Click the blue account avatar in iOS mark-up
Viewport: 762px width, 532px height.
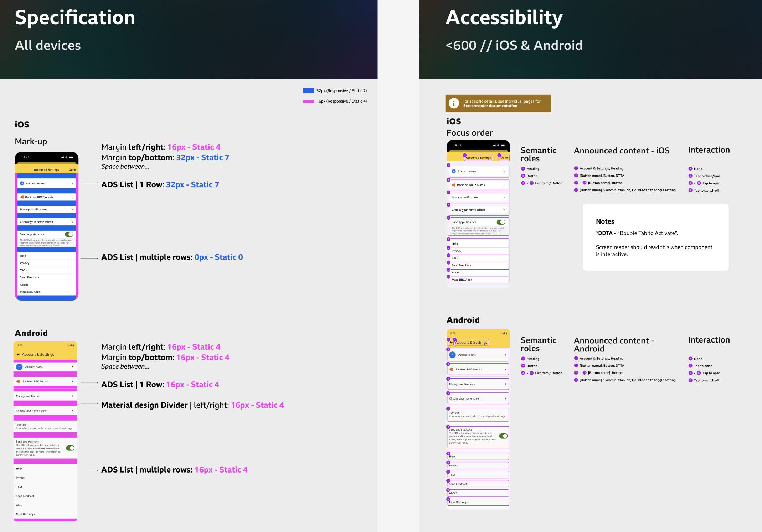[x=22, y=183]
